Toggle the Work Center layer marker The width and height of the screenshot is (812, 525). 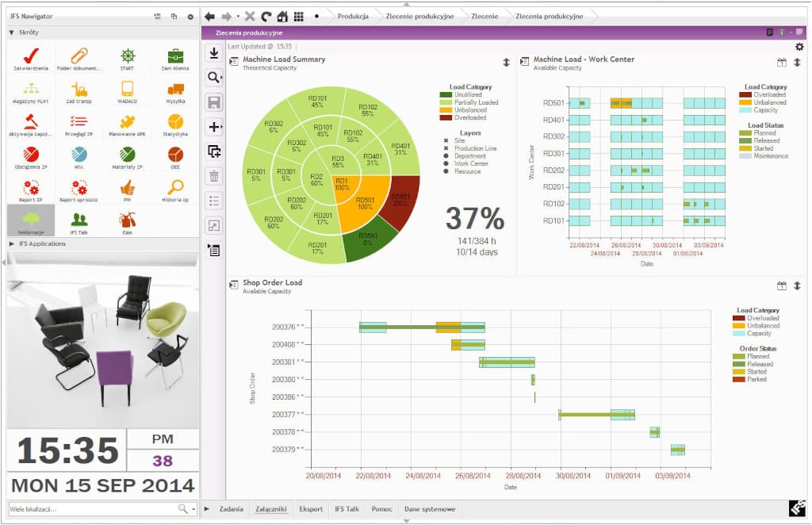click(446, 163)
